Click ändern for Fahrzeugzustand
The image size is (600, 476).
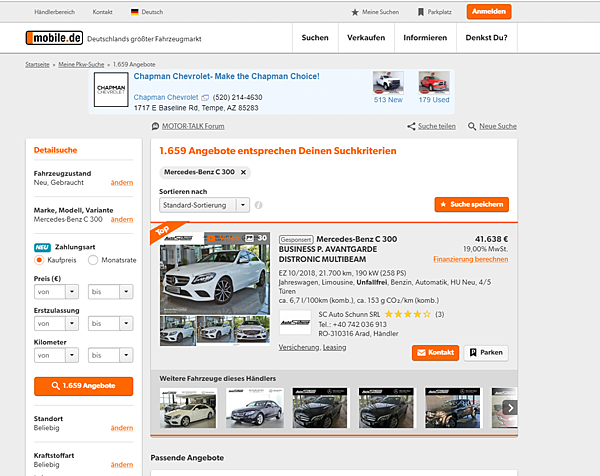pos(122,183)
